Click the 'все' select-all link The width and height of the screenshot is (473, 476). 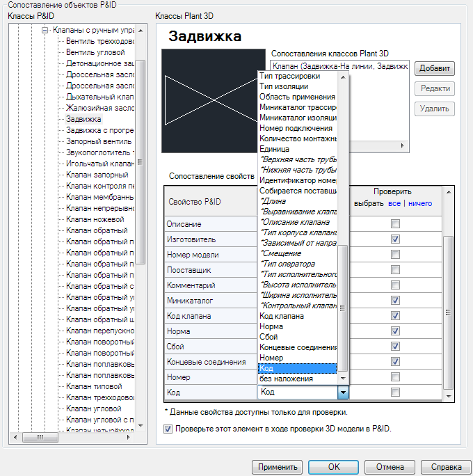(394, 203)
